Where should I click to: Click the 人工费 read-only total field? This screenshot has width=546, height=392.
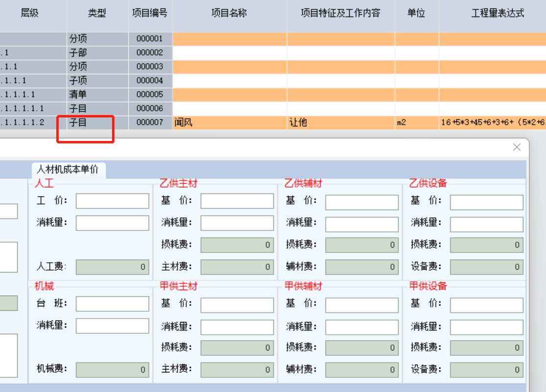tap(112, 267)
